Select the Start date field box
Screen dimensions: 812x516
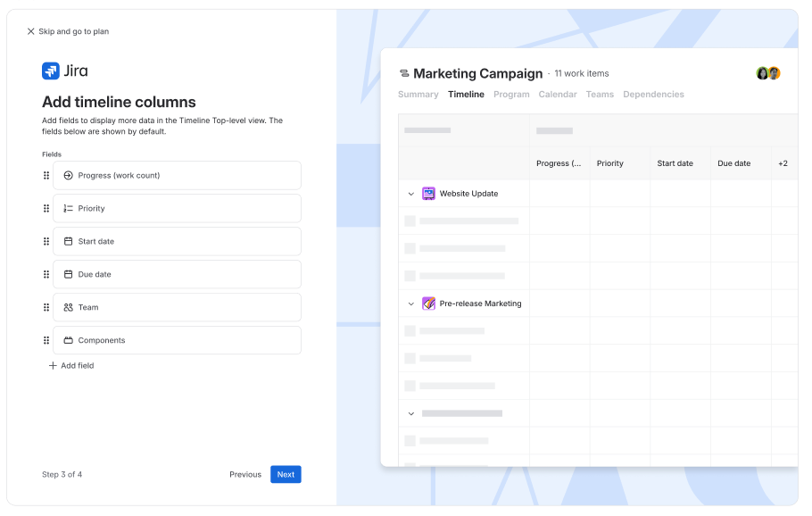click(177, 241)
